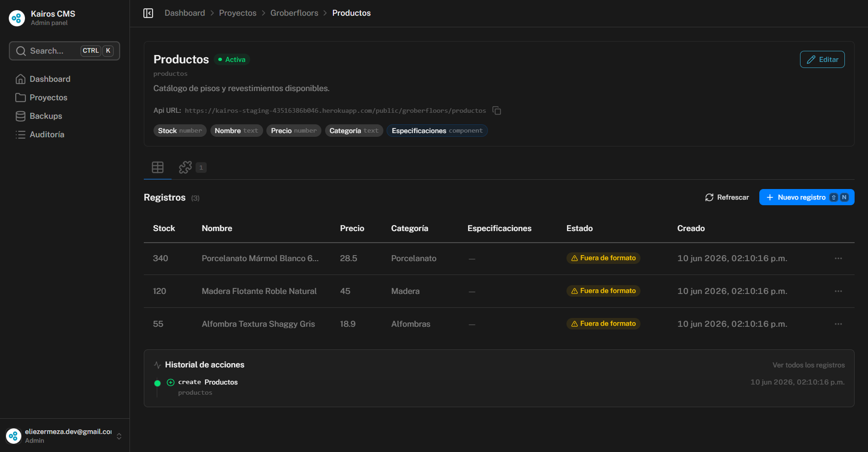Click the Stock column header

pyautogui.click(x=164, y=228)
